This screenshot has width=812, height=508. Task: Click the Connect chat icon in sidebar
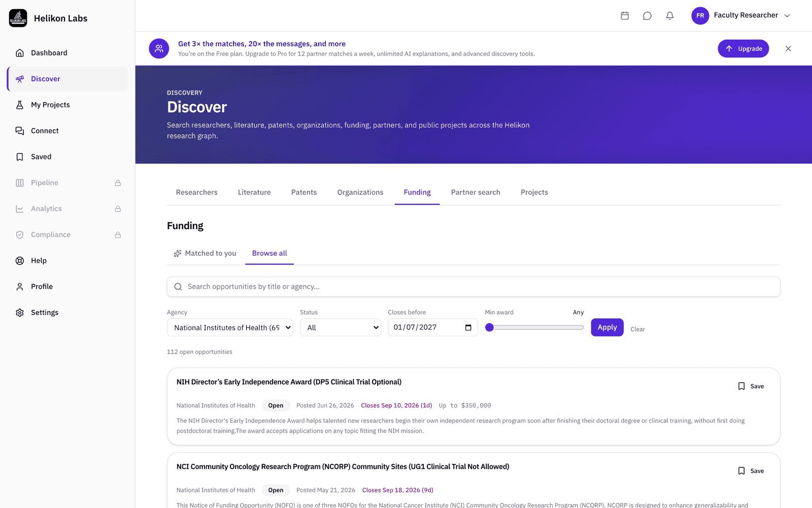tap(20, 131)
